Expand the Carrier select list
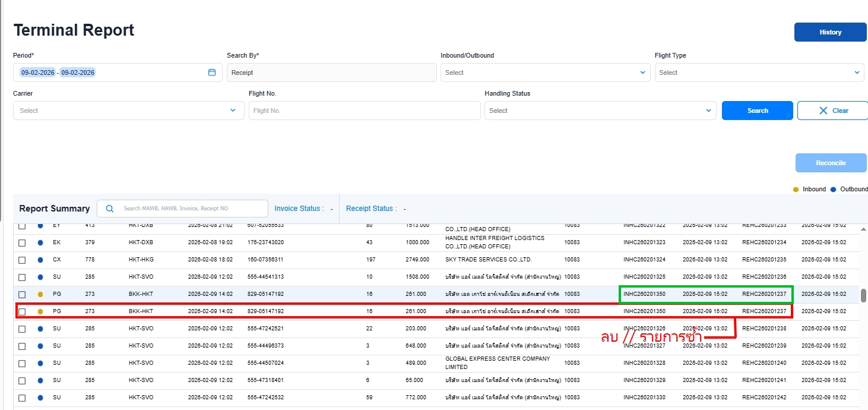This screenshot has height=410, width=868. pos(233,111)
